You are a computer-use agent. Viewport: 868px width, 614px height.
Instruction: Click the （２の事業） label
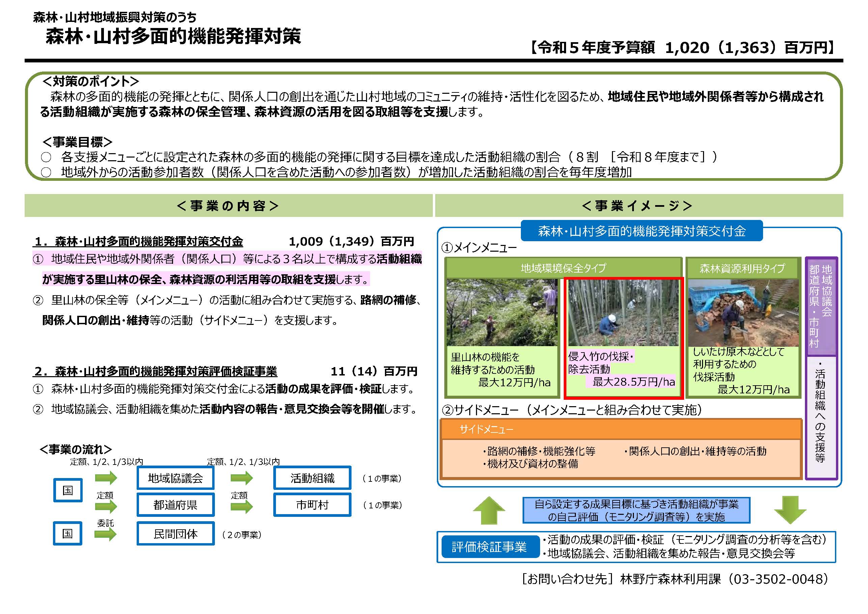pyautogui.click(x=242, y=535)
